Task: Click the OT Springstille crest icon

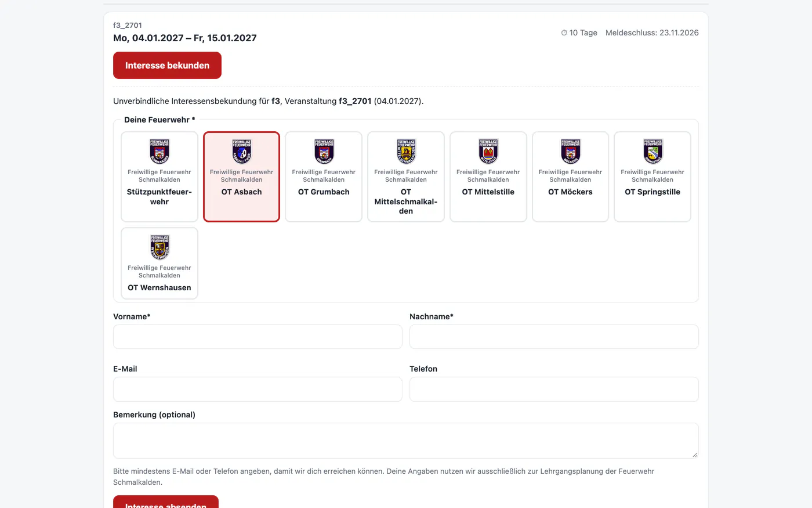Action: pyautogui.click(x=652, y=152)
